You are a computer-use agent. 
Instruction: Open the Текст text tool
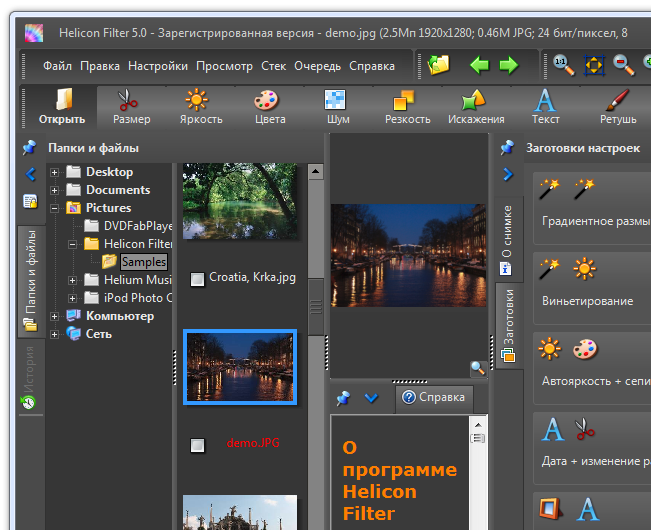pos(545,107)
